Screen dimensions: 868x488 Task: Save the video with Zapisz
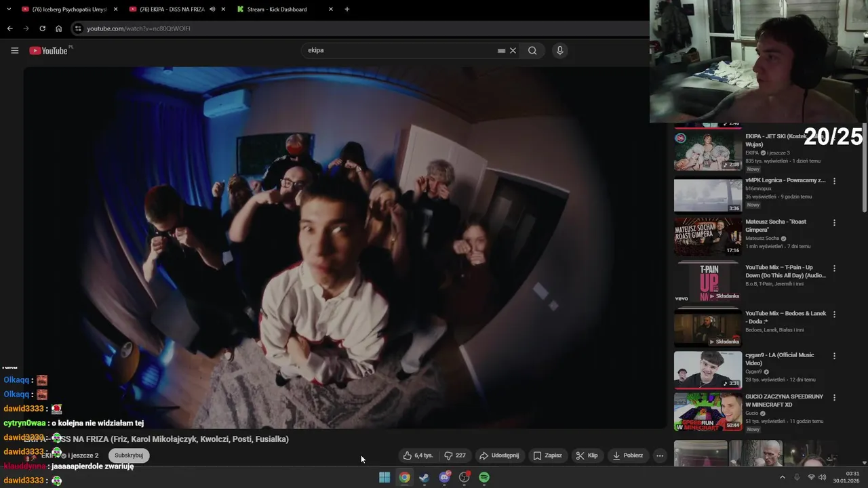coord(548,455)
